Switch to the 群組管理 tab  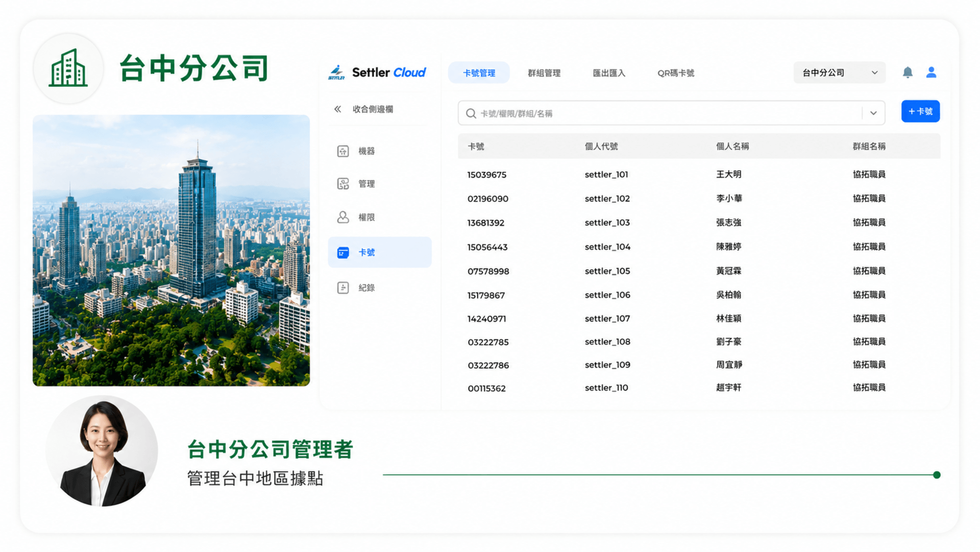(544, 73)
